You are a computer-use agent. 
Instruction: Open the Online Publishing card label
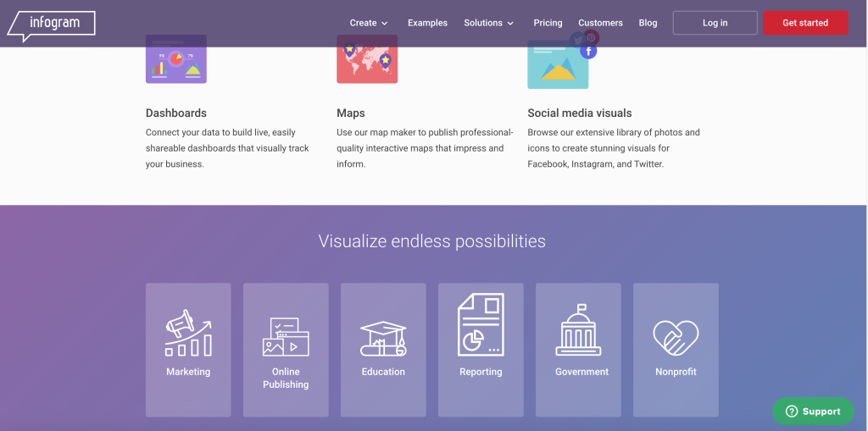pyautogui.click(x=286, y=379)
